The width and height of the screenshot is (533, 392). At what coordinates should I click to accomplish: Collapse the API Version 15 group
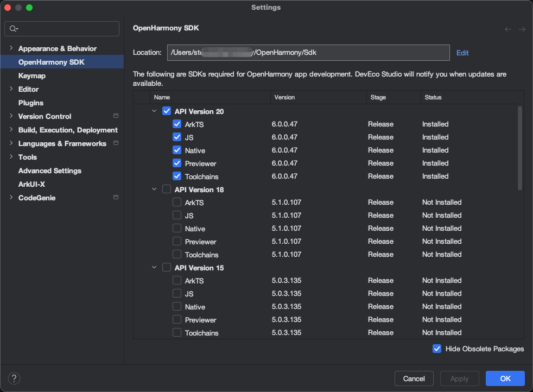[x=154, y=267]
